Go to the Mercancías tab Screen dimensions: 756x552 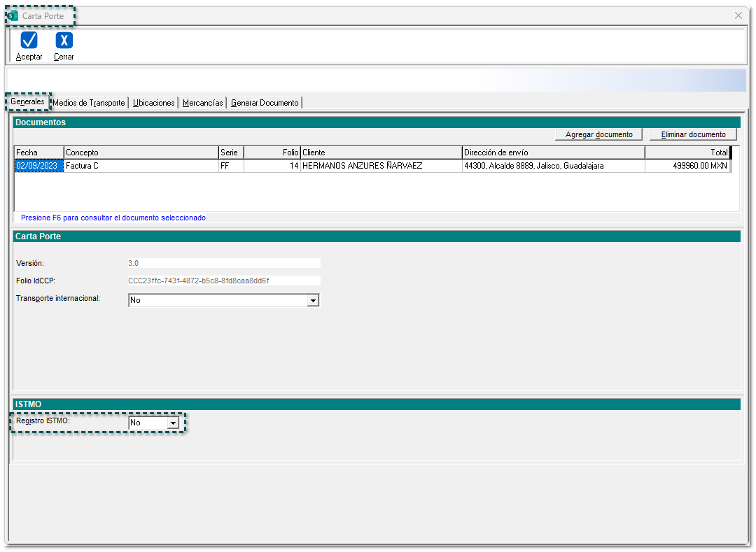tap(202, 103)
